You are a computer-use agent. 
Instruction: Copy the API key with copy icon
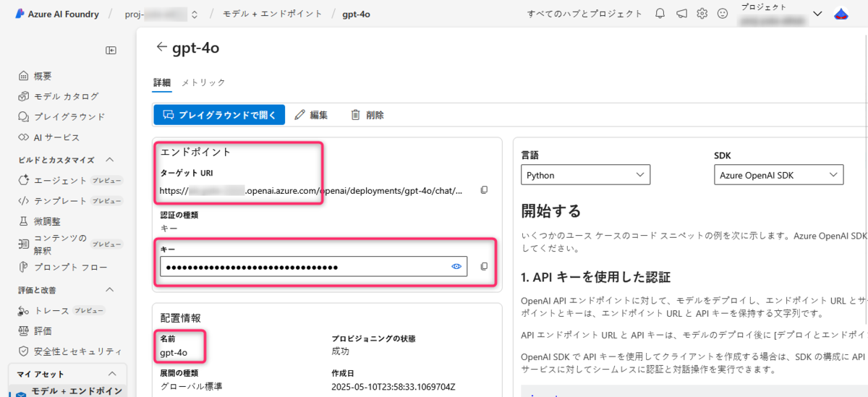[484, 266]
